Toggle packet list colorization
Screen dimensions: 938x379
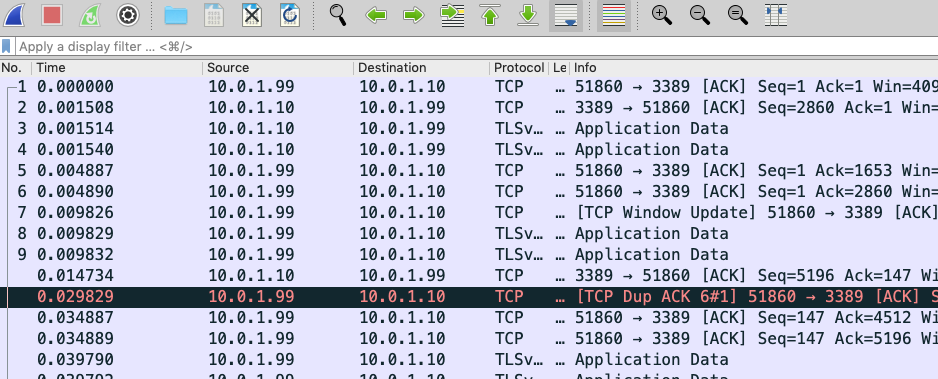point(614,15)
